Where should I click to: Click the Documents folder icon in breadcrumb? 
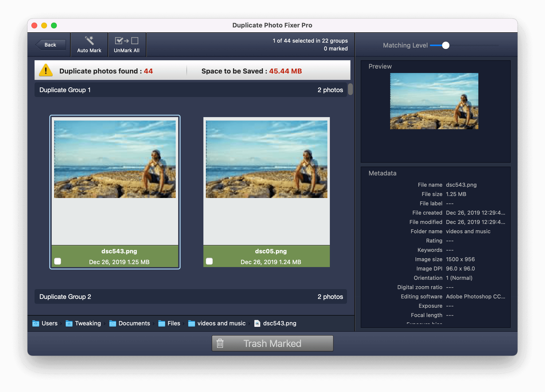(x=112, y=323)
